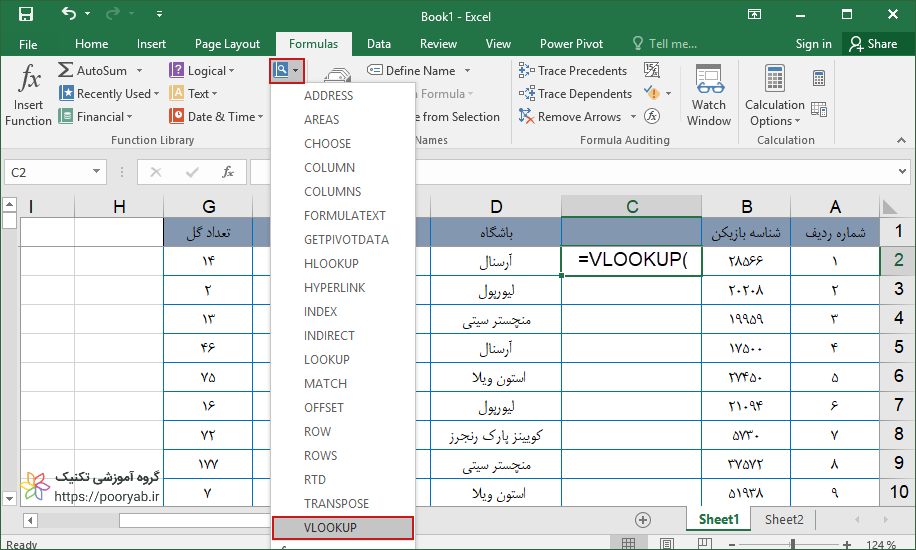Open Logical functions dropdown
This screenshot has height=550, width=916.
(202, 71)
